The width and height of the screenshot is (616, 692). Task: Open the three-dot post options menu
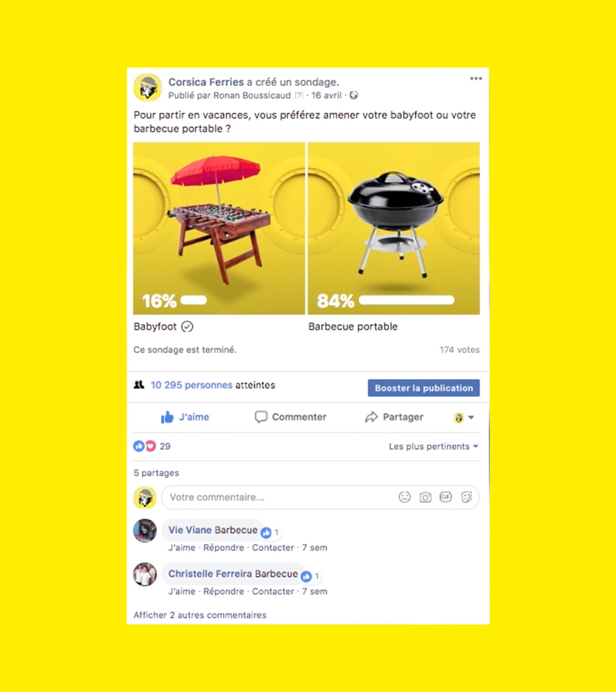point(476,79)
